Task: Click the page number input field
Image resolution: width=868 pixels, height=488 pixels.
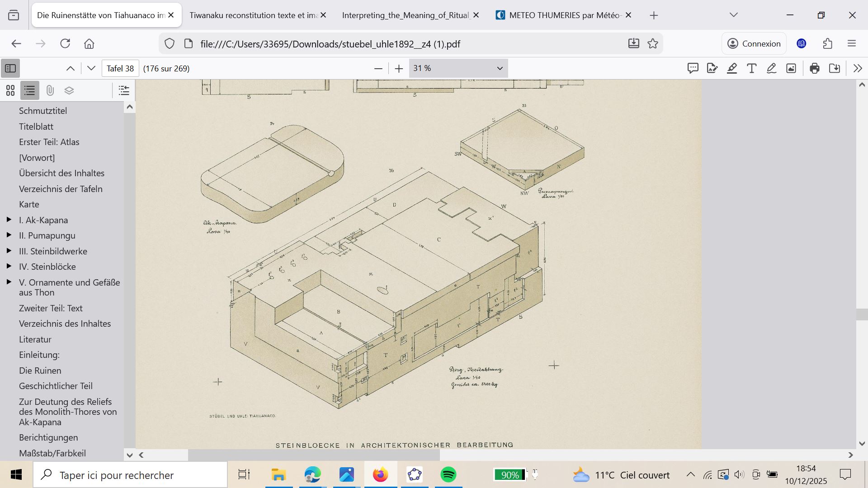Action: click(x=120, y=68)
